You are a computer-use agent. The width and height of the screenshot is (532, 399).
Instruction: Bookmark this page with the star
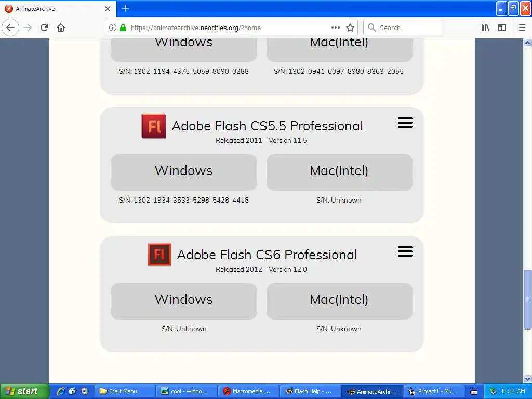point(350,28)
